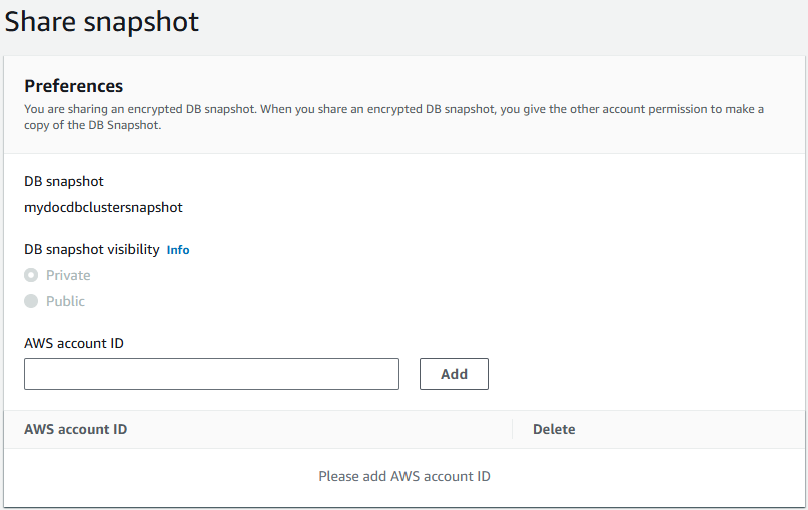The image size is (808, 510).
Task: Focus the AWS account ID text field
Action: tap(211, 374)
